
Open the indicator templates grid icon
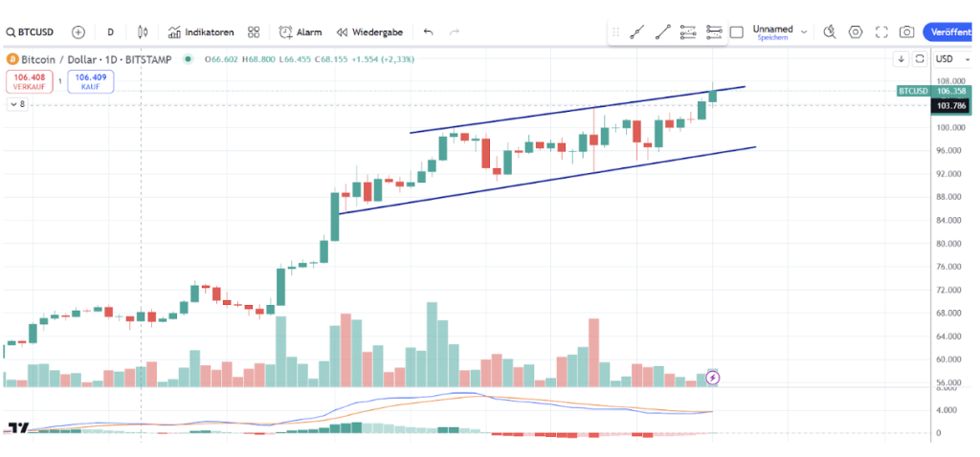point(253,32)
